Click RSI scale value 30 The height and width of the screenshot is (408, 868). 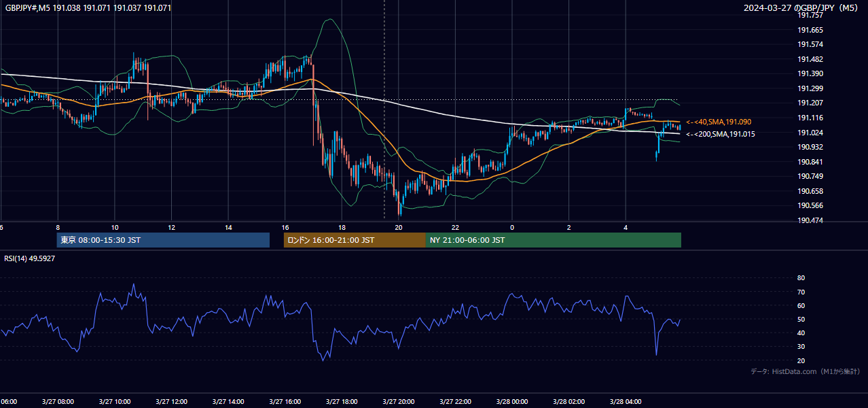tap(801, 346)
